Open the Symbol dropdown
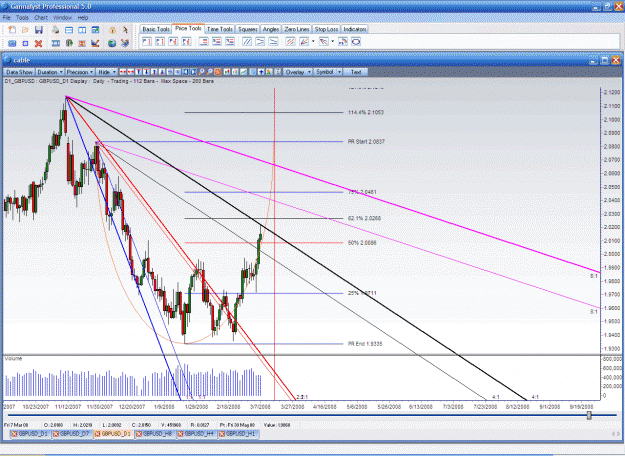This screenshot has height=456, width=625. point(328,72)
